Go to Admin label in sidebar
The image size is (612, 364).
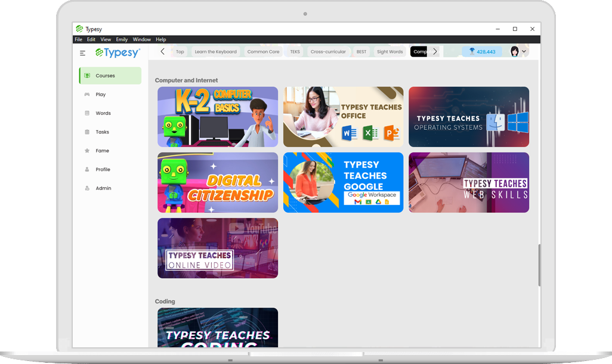coord(103,188)
